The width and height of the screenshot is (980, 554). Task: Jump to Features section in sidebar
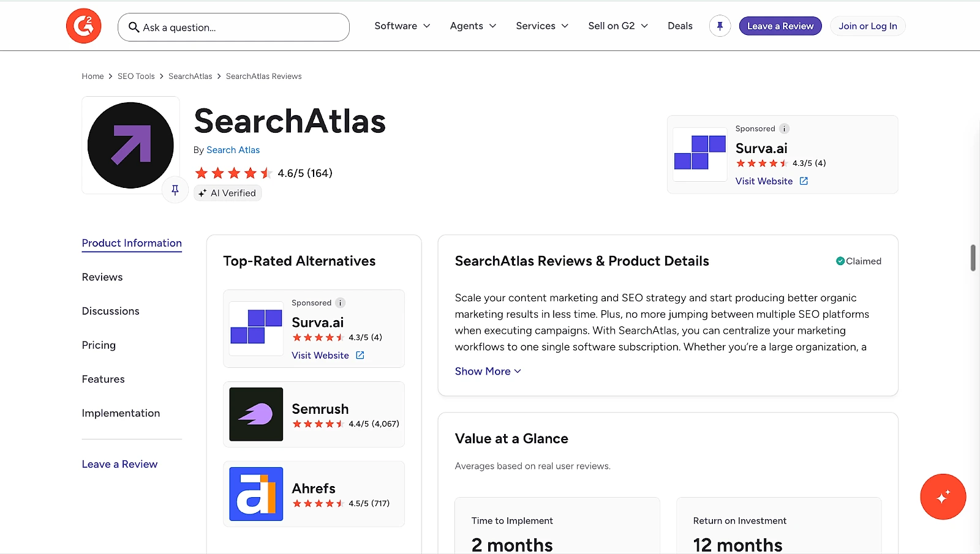(x=104, y=379)
